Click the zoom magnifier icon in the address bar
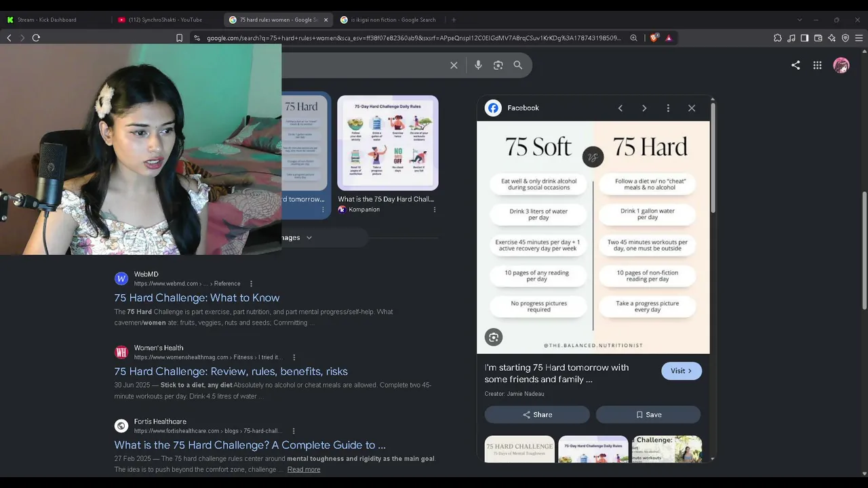The image size is (868, 488). pos(633,38)
